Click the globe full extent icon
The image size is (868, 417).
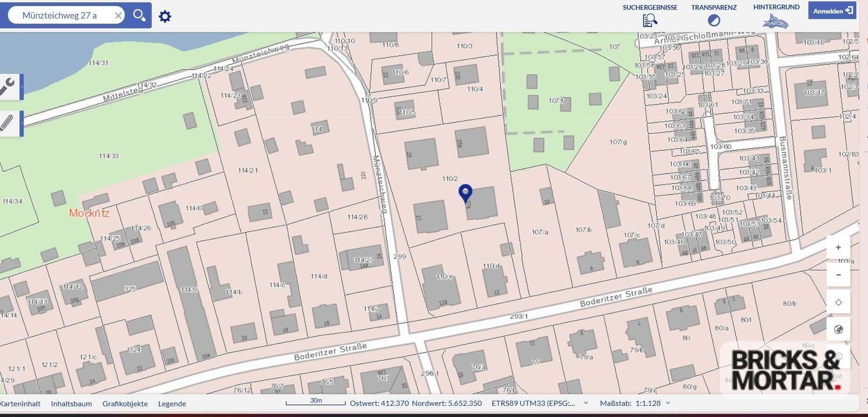[838, 330]
